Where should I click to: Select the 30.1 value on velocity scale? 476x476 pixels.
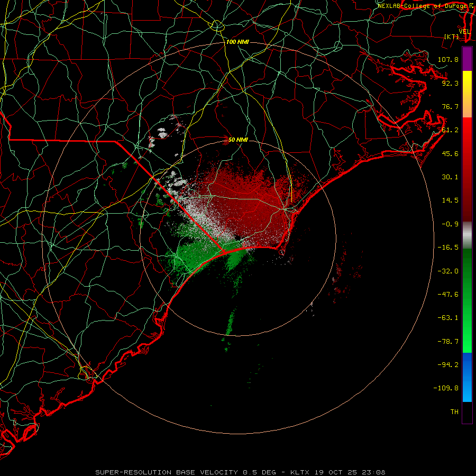[x=450, y=177]
